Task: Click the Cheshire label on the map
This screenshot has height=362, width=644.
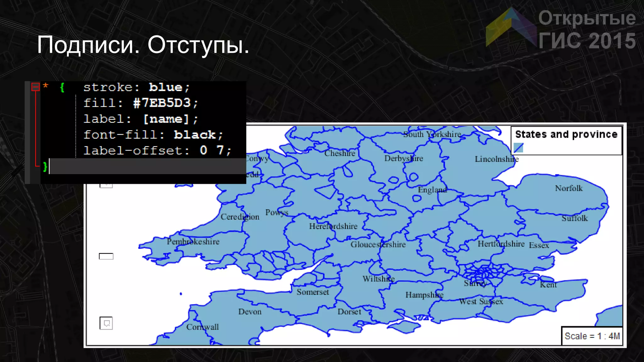Action: (x=340, y=153)
